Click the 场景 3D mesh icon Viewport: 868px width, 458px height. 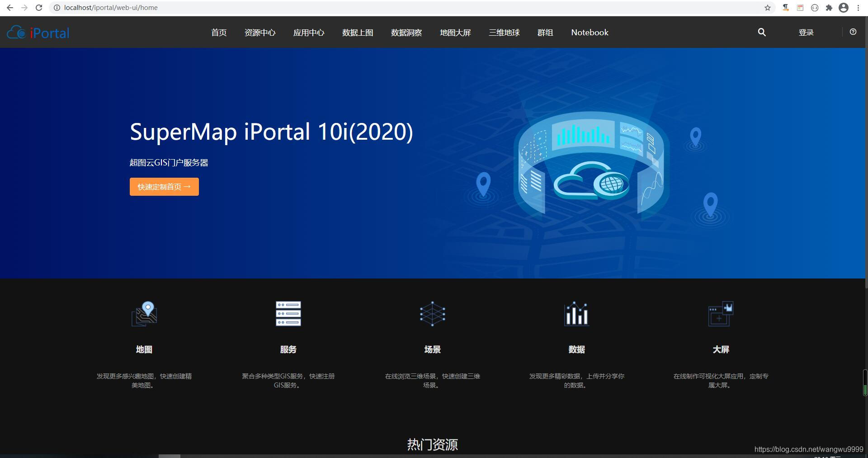tap(433, 314)
